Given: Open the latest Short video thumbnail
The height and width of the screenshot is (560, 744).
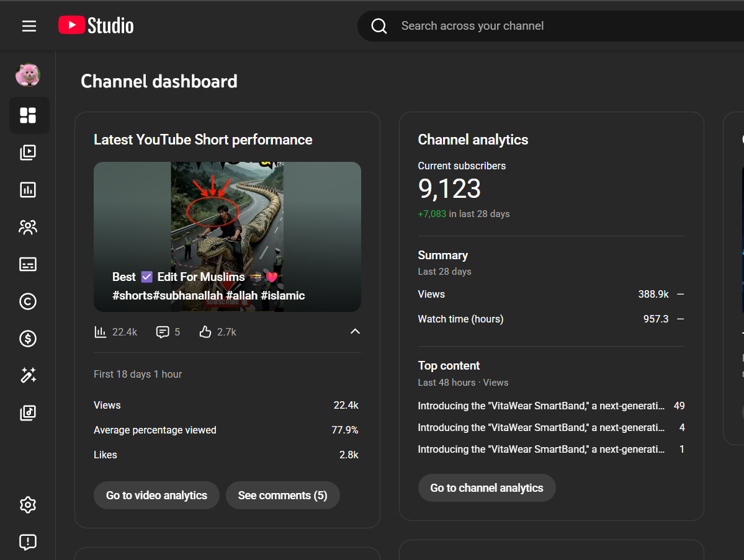Looking at the screenshot, I should 227,236.
